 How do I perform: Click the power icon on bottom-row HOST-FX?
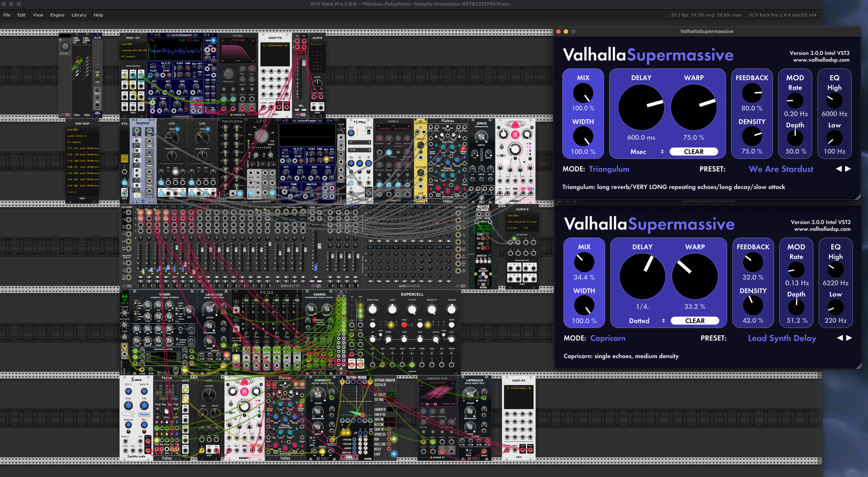(x=507, y=388)
